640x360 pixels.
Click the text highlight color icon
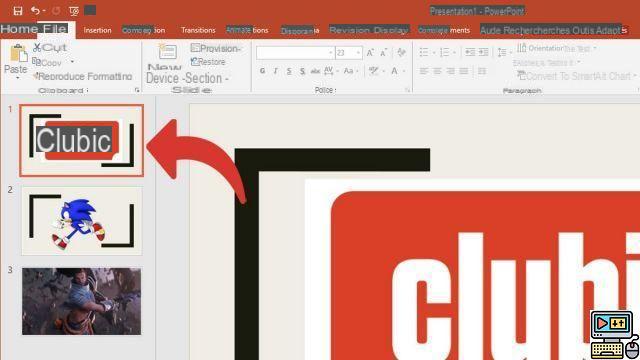click(373, 71)
